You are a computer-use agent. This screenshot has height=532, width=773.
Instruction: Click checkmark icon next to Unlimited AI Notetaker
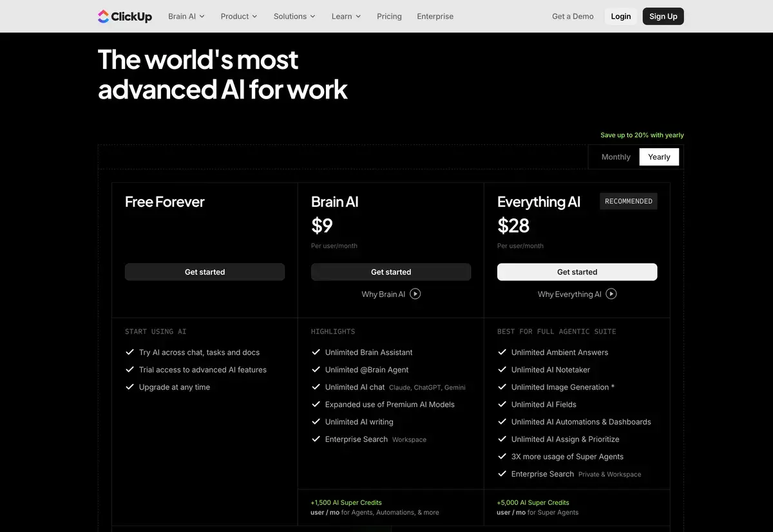coord(502,370)
